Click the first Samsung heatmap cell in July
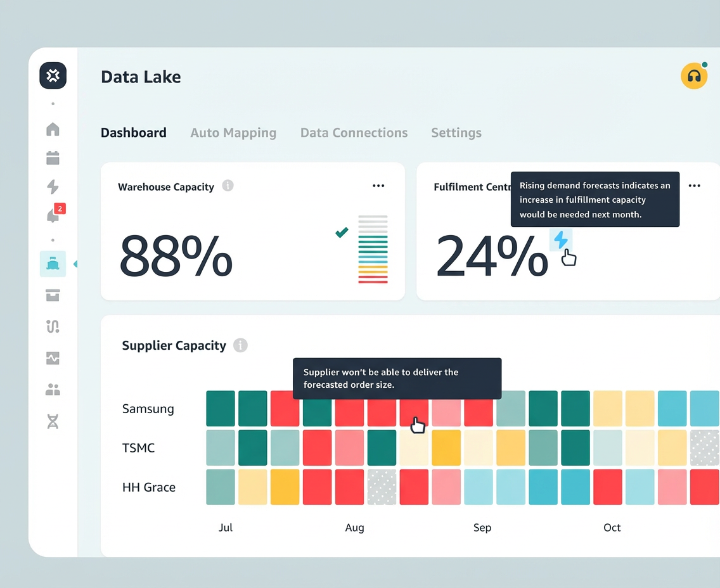This screenshot has height=588, width=720. [221, 409]
